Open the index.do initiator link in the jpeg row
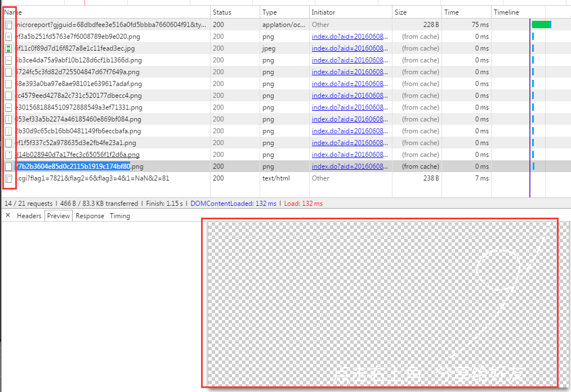Viewport: 571px width, 392px height. 350,48
